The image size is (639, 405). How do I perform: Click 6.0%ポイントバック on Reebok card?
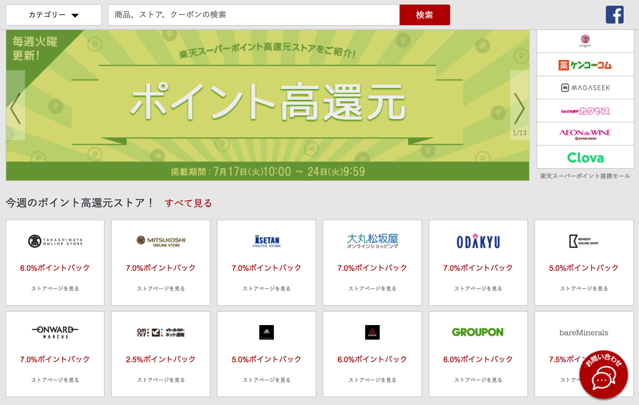click(x=372, y=359)
